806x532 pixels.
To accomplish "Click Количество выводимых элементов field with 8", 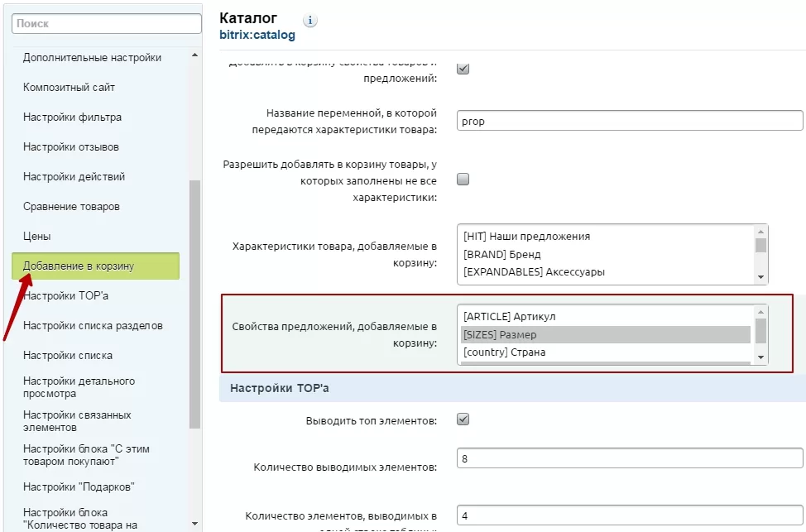I will (630, 458).
